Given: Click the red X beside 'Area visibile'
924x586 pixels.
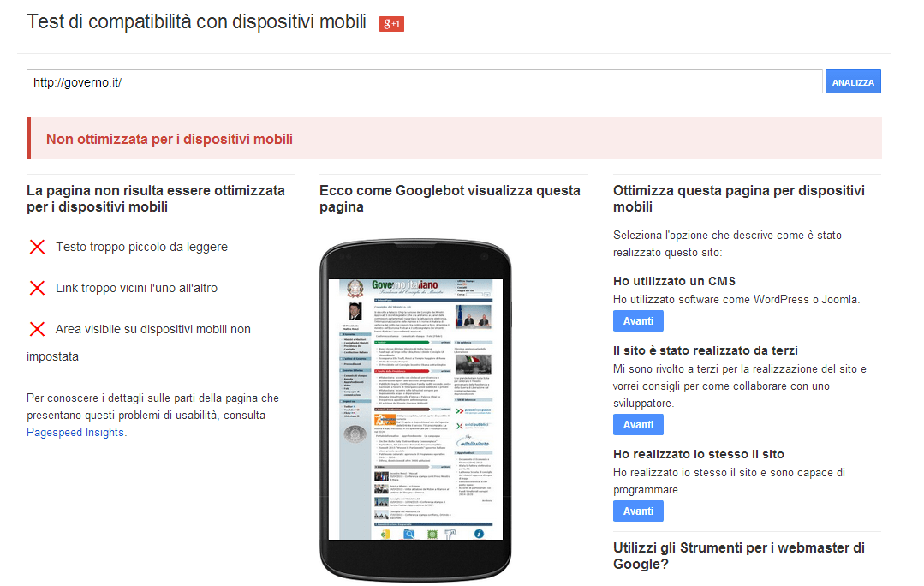Looking at the screenshot, I should click(37, 330).
